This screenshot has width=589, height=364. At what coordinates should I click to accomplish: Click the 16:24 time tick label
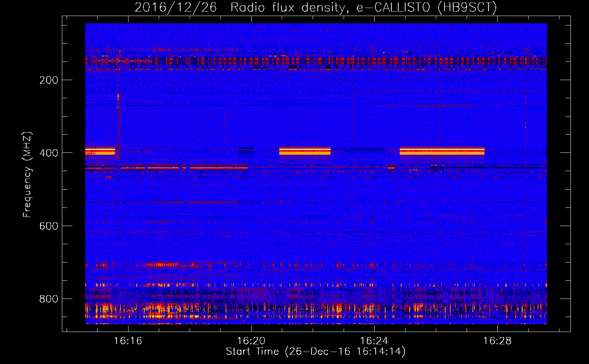pyautogui.click(x=374, y=341)
